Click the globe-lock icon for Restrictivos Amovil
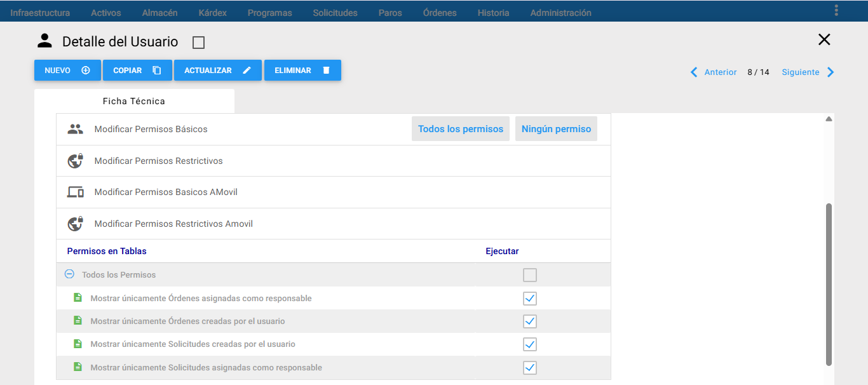Viewport: 868px width, 385px height. pos(75,224)
